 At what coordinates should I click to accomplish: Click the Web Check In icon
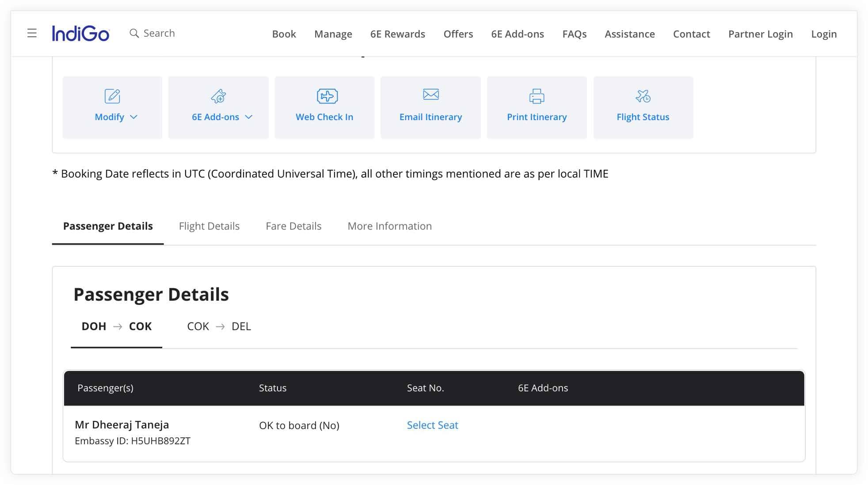(x=327, y=96)
